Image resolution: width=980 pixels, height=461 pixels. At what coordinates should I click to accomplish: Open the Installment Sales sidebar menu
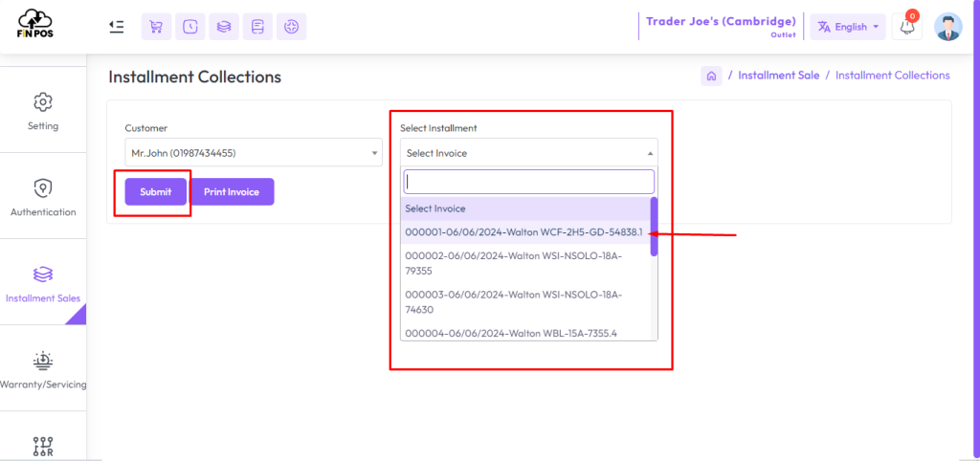click(42, 283)
